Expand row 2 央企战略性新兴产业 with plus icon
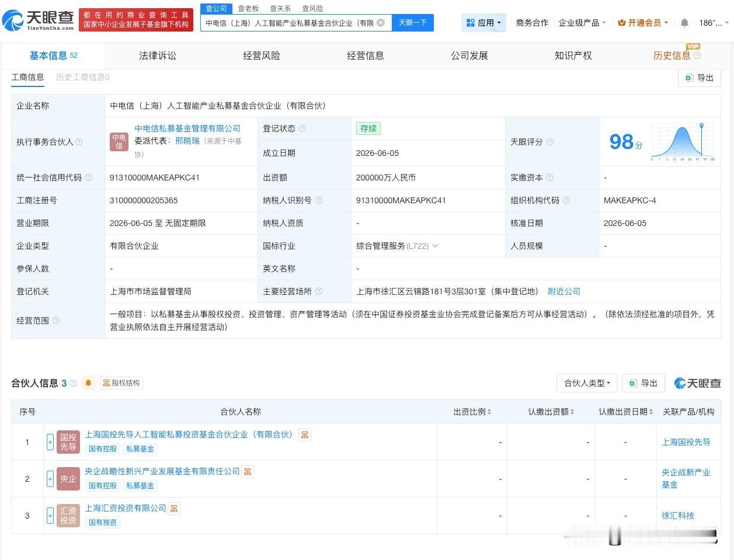 click(50, 479)
